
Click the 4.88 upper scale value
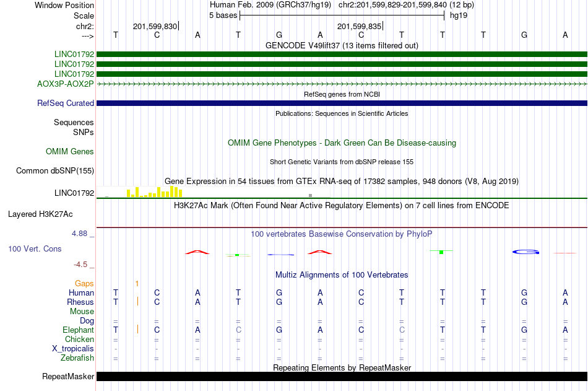click(79, 233)
